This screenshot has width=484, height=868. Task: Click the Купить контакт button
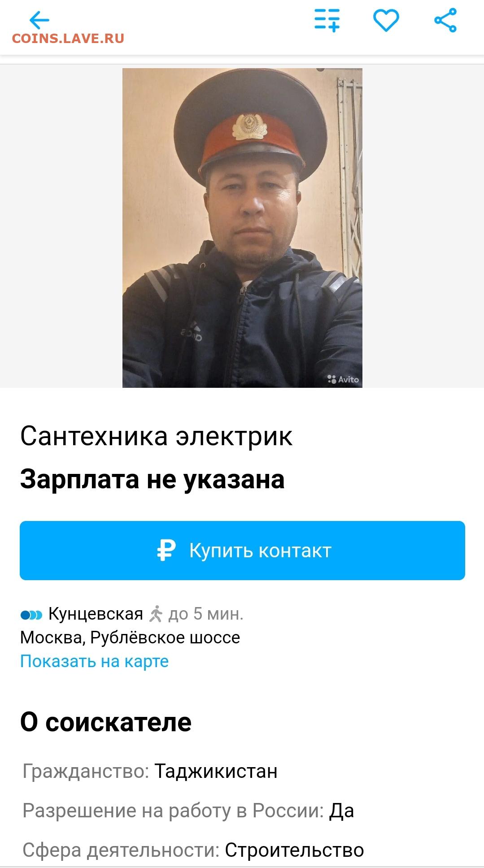[x=242, y=550]
